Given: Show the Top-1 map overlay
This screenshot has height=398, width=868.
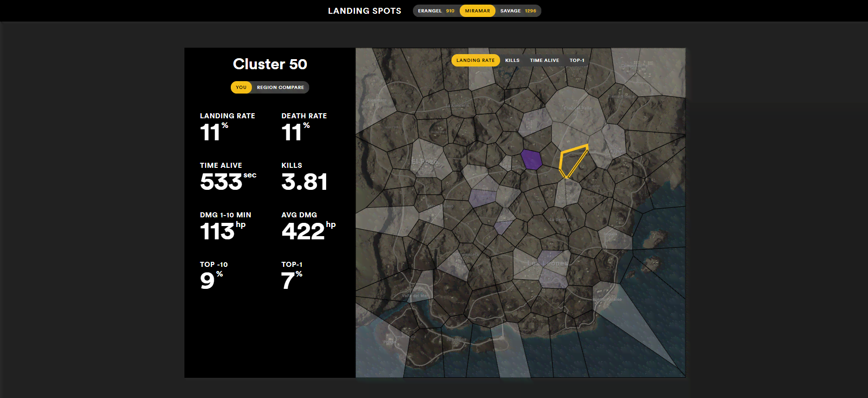Looking at the screenshot, I should (577, 61).
